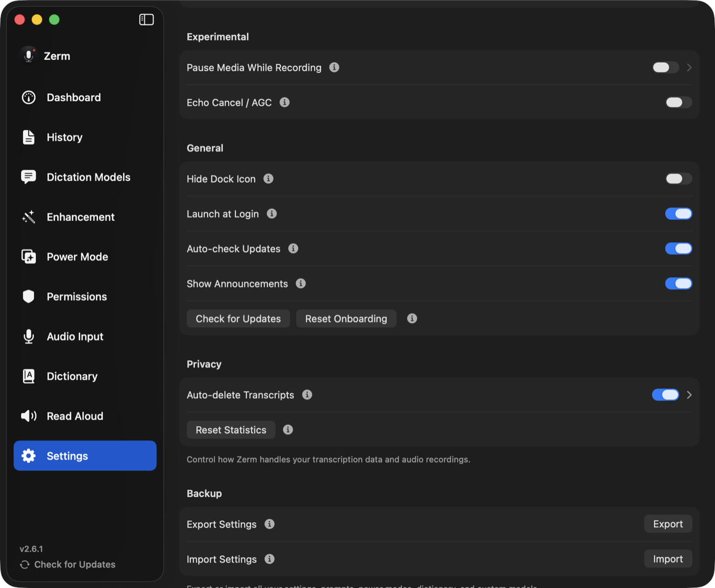Go to Audio Input settings
The height and width of the screenshot is (588, 715).
(x=85, y=336)
